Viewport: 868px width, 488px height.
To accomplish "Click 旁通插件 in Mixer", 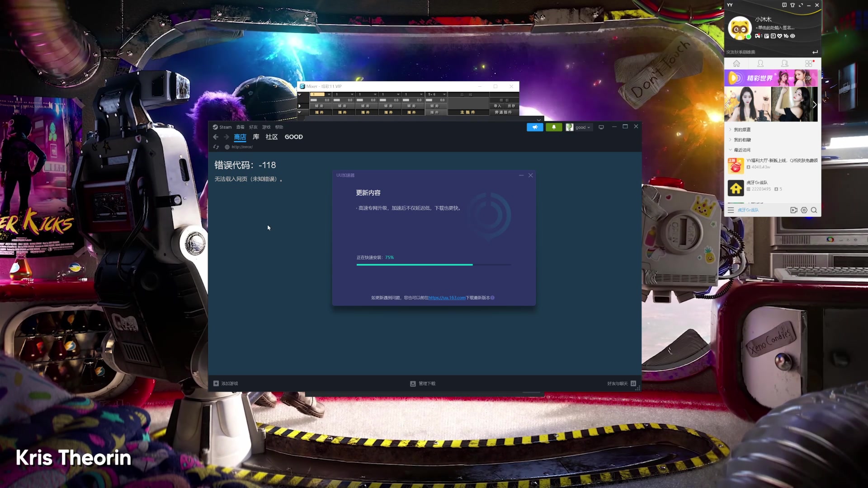I will (504, 112).
